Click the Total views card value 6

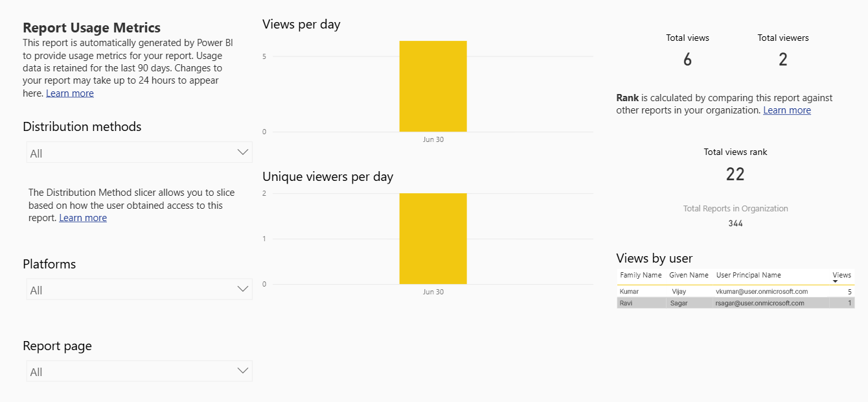687,60
